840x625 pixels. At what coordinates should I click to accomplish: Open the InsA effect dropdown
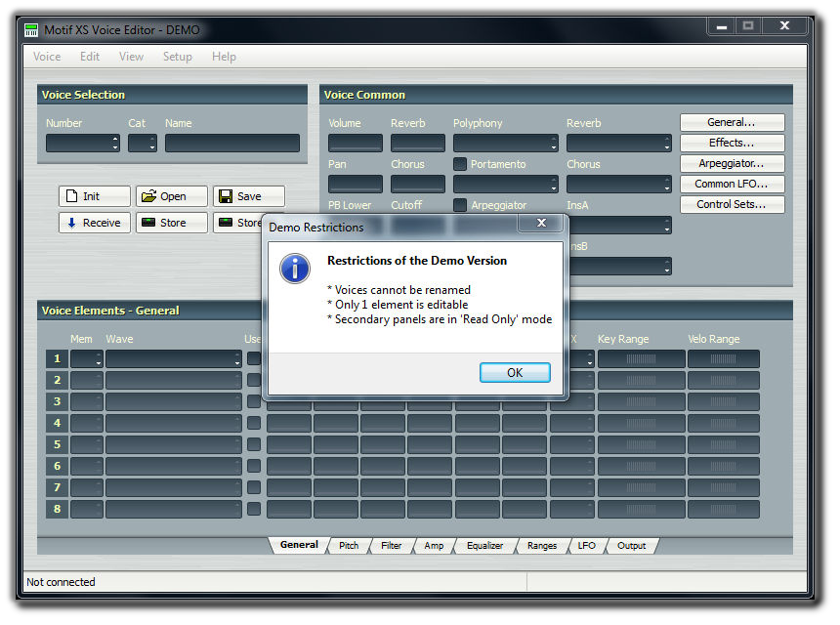pyautogui.click(x=620, y=225)
